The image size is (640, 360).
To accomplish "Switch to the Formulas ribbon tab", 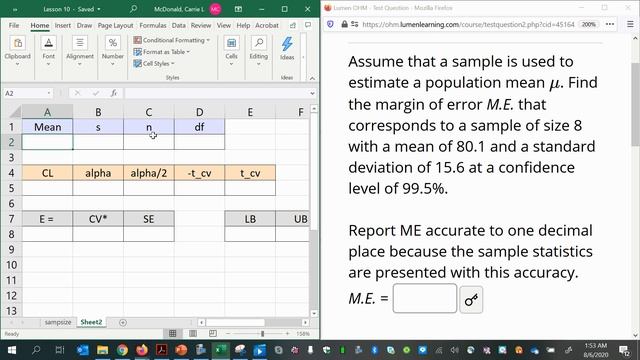I will pos(153,25).
